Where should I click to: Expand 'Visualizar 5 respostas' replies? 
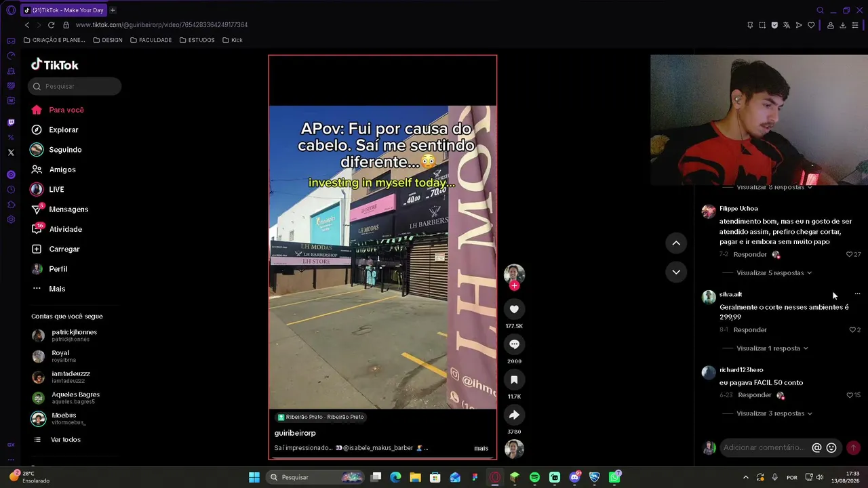pyautogui.click(x=774, y=273)
